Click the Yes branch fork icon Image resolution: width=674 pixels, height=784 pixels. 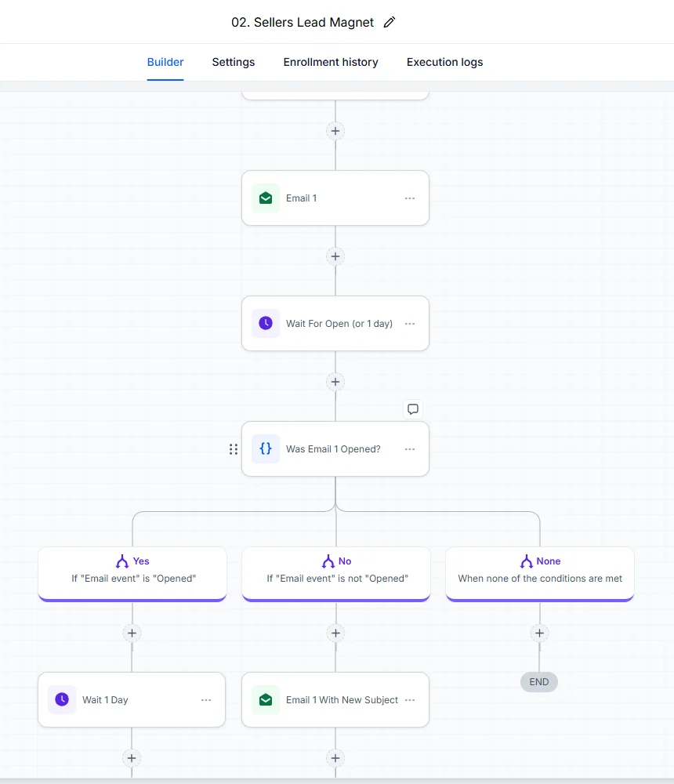(x=122, y=561)
